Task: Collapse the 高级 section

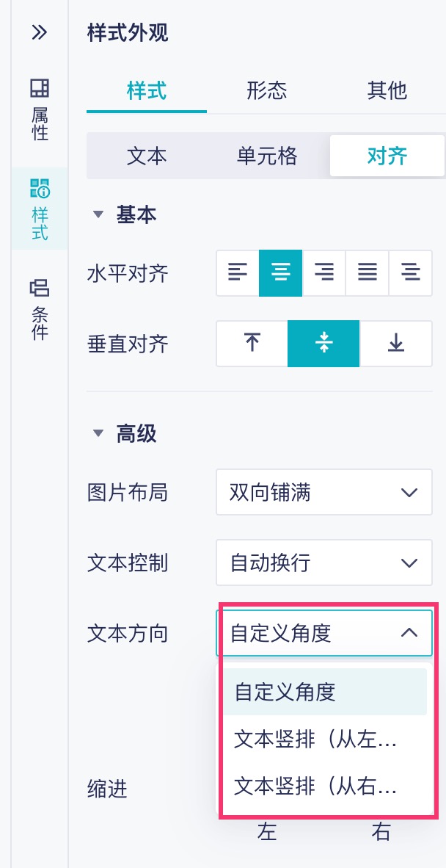Action: tap(98, 434)
